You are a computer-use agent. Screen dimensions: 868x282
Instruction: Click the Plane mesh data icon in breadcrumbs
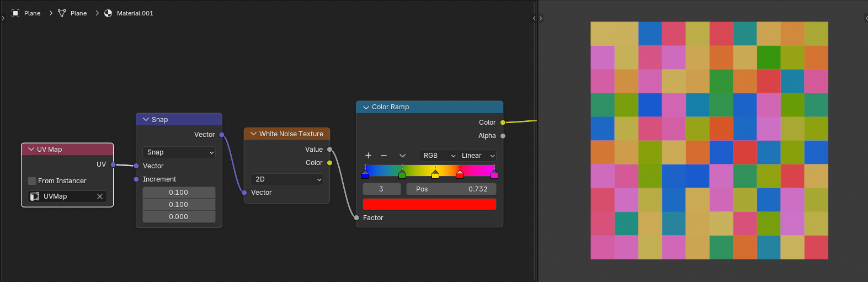click(x=62, y=13)
